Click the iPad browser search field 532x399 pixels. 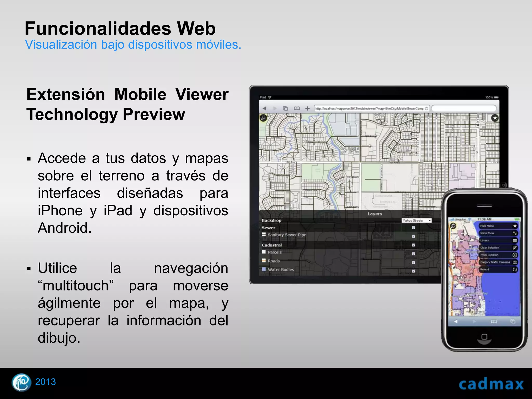click(464, 108)
